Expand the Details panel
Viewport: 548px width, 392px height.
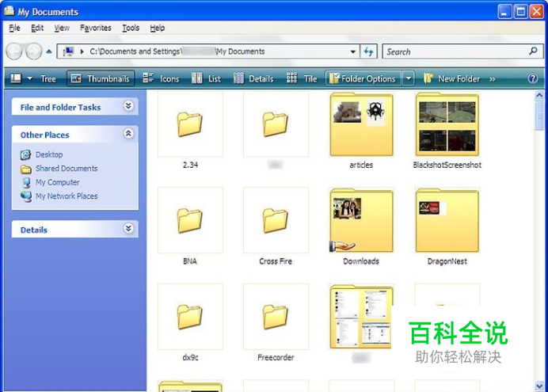point(128,228)
